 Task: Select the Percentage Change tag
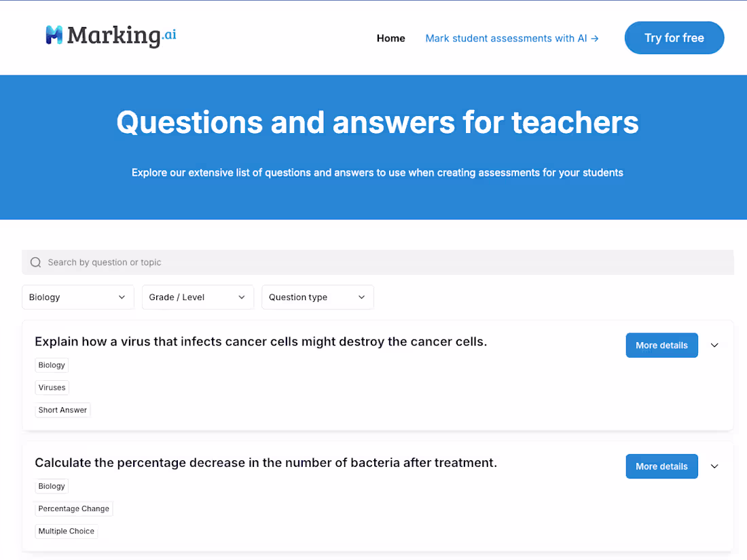(x=73, y=508)
